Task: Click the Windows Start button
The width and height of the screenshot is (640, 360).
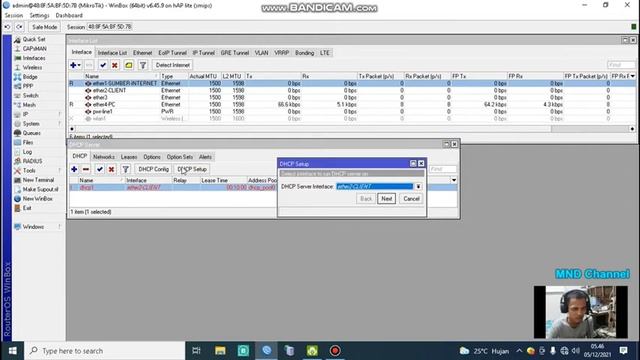Action: (12, 351)
